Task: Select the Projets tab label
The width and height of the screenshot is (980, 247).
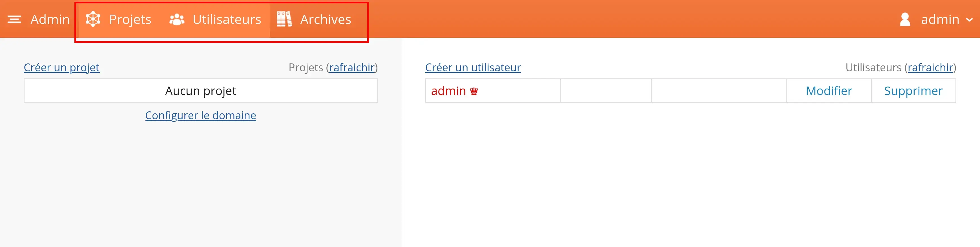Action: click(x=130, y=19)
